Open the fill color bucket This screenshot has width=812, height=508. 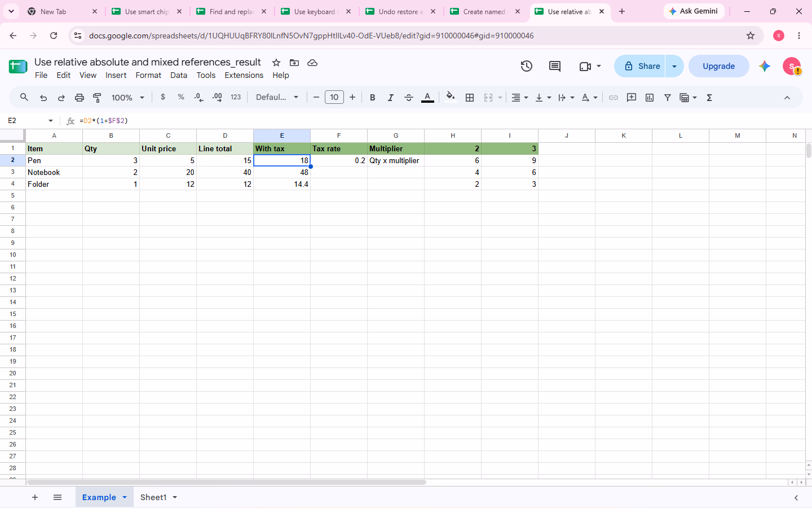pos(450,97)
